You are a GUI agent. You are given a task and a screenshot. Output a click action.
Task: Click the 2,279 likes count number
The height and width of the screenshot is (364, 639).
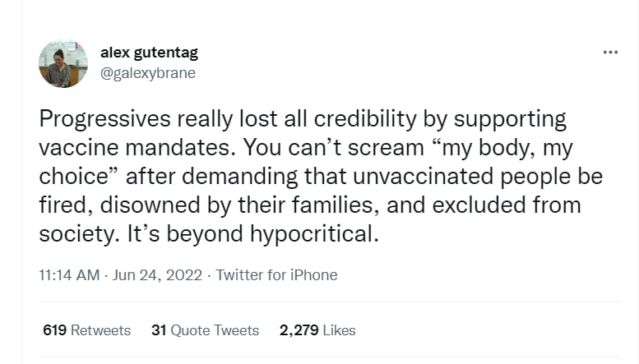tap(299, 330)
